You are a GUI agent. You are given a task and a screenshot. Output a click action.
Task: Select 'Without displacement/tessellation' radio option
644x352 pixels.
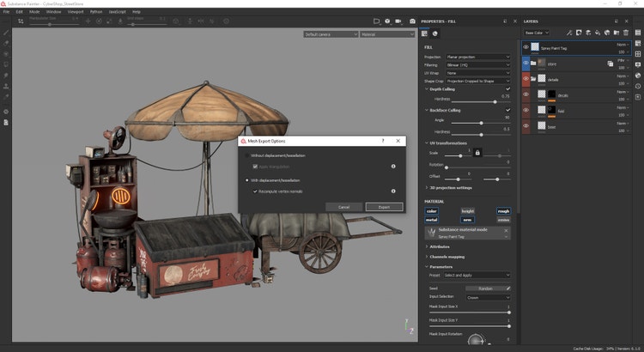tap(247, 155)
